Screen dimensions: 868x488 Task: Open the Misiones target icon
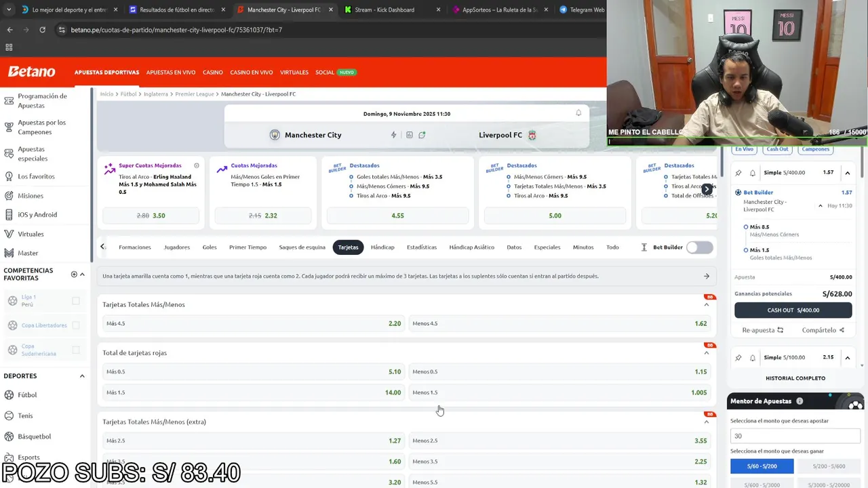click(9, 196)
